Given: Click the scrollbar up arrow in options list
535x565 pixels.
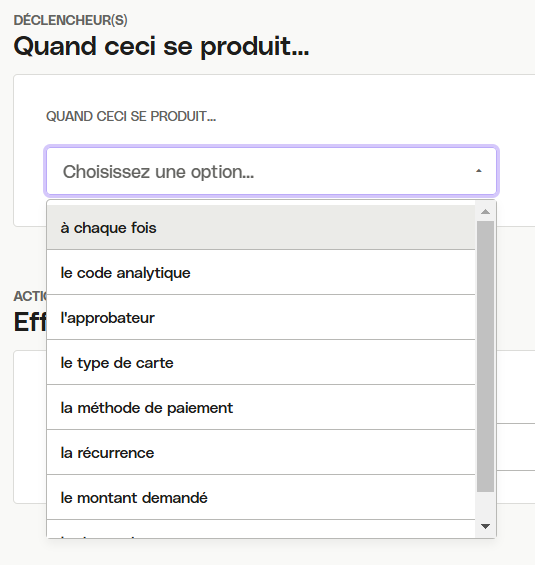Looking at the screenshot, I should tap(485, 212).
